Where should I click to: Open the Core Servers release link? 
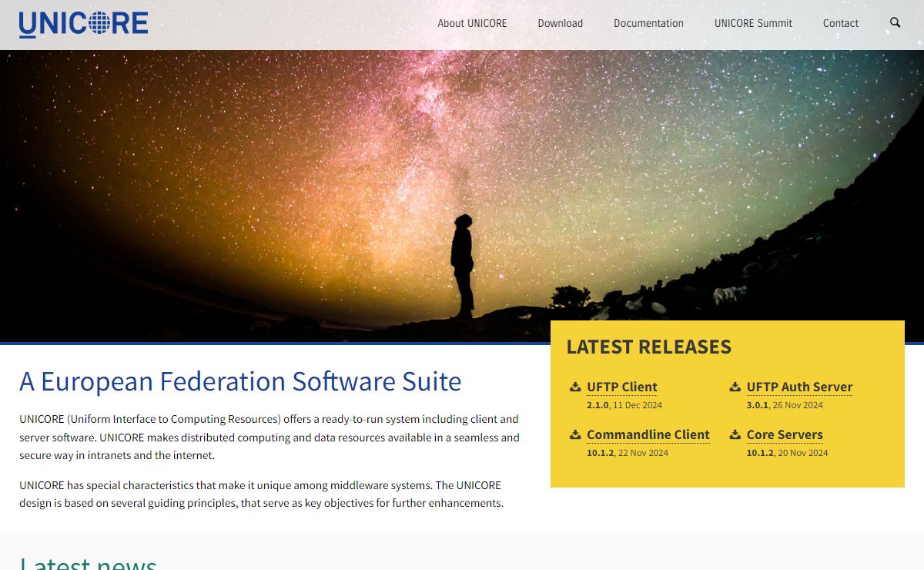coord(785,434)
